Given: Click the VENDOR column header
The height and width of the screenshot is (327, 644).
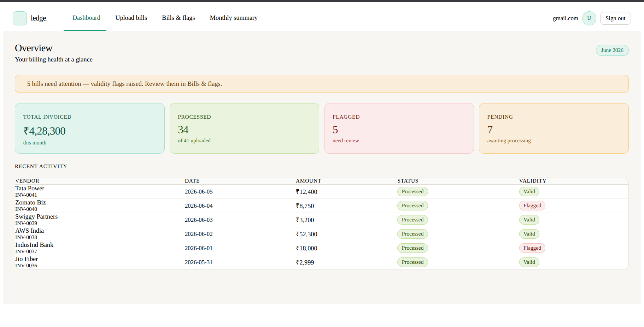Looking at the screenshot, I should click(x=27, y=181).
